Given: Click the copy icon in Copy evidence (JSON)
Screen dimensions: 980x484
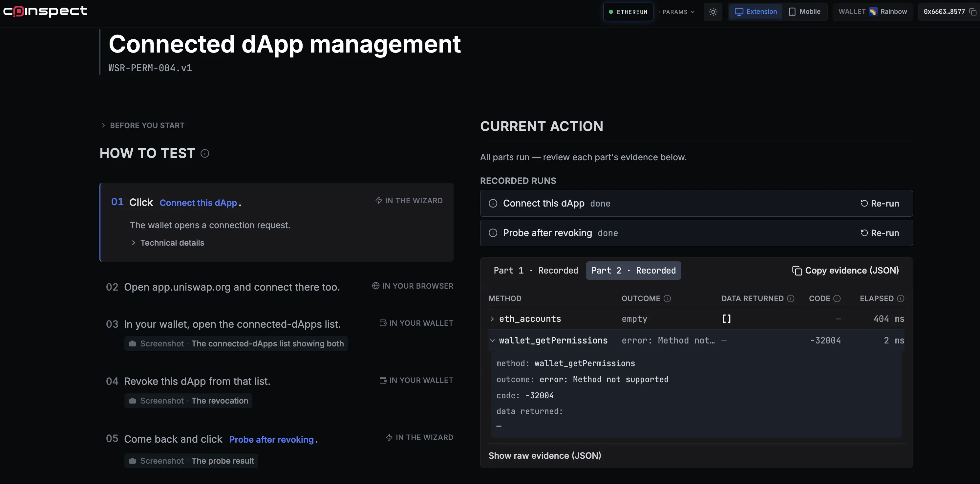Looking at the screenshot, I should pyautogui.click(x=797, y=271).
